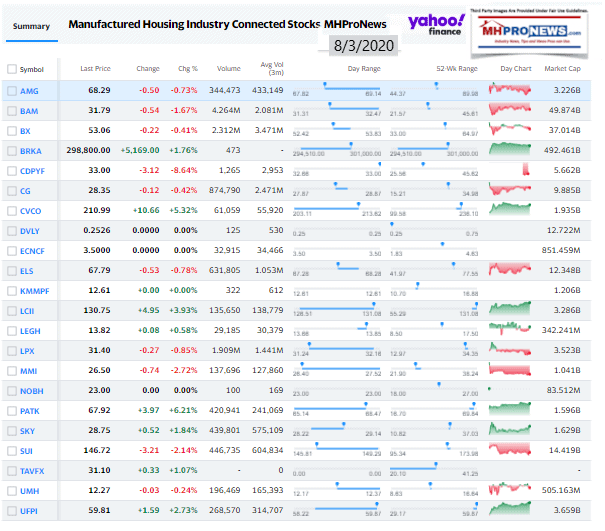Screen dimensions: 605x531
Task: Tick the checkbox for the AMG row
Action: pyautogui.click(x=11, y=91)
